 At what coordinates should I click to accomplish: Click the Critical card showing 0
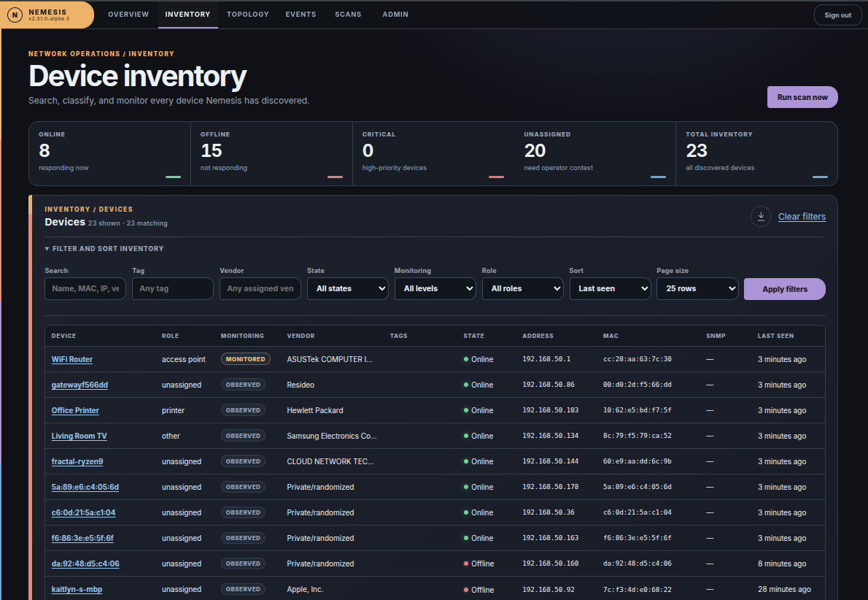[x=433, y=153]
